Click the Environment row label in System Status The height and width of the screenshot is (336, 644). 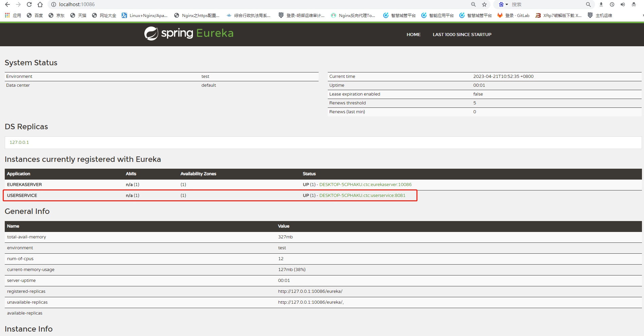19,77
